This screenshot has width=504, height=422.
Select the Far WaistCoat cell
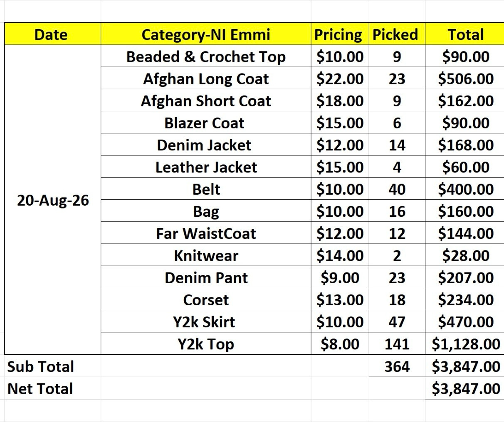pos(206,233)
